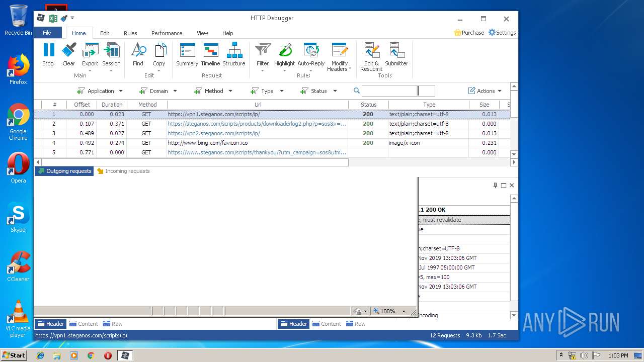Open the Edit & Resubmit tool

tap(371, 57)
